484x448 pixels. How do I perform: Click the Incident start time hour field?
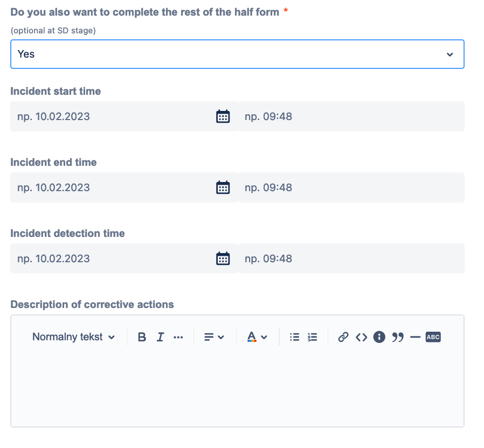pyautogui.click(x=350, y=116)
